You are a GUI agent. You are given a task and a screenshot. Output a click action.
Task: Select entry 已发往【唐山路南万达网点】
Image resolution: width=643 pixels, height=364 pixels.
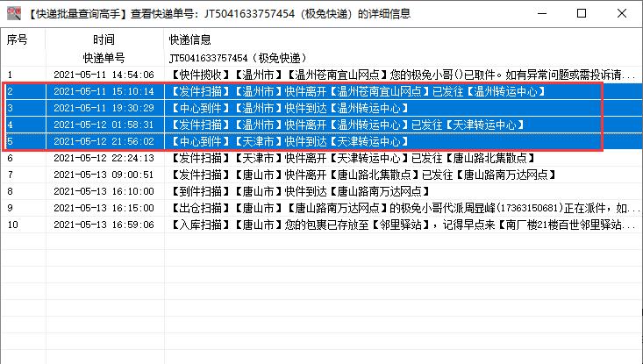click(x=363, y=175)
